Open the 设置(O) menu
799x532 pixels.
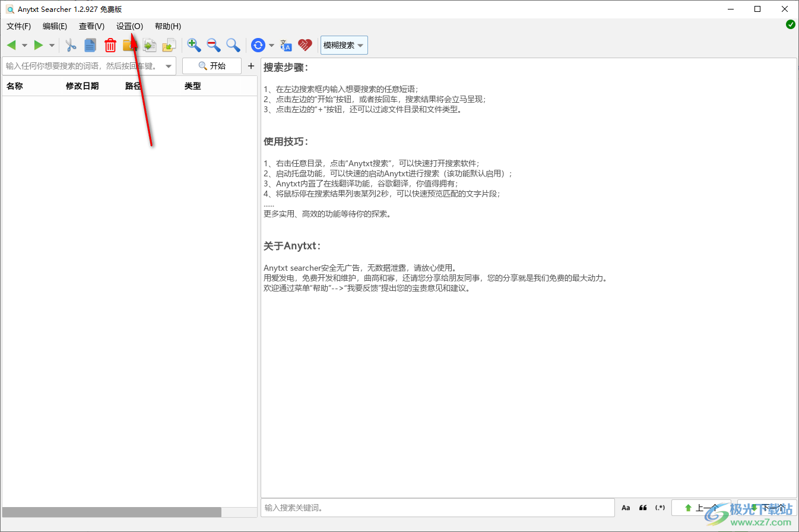click(x=130, y=26)
